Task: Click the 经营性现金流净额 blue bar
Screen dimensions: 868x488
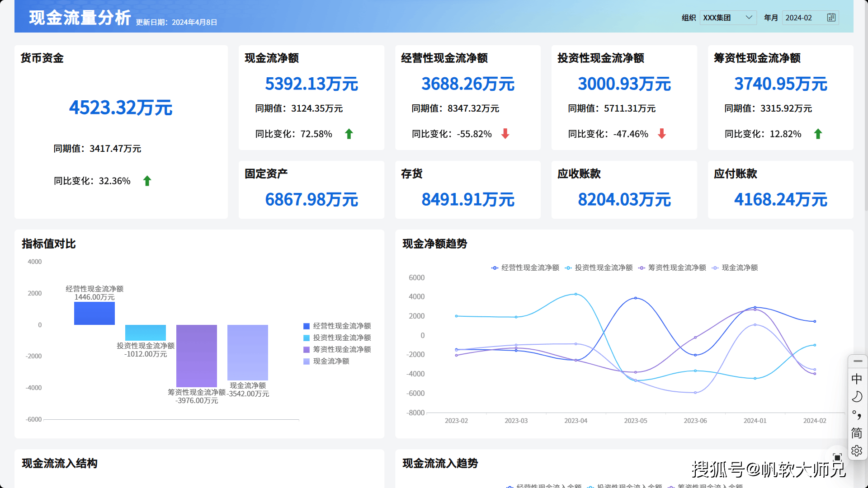Action: point(94,314)
